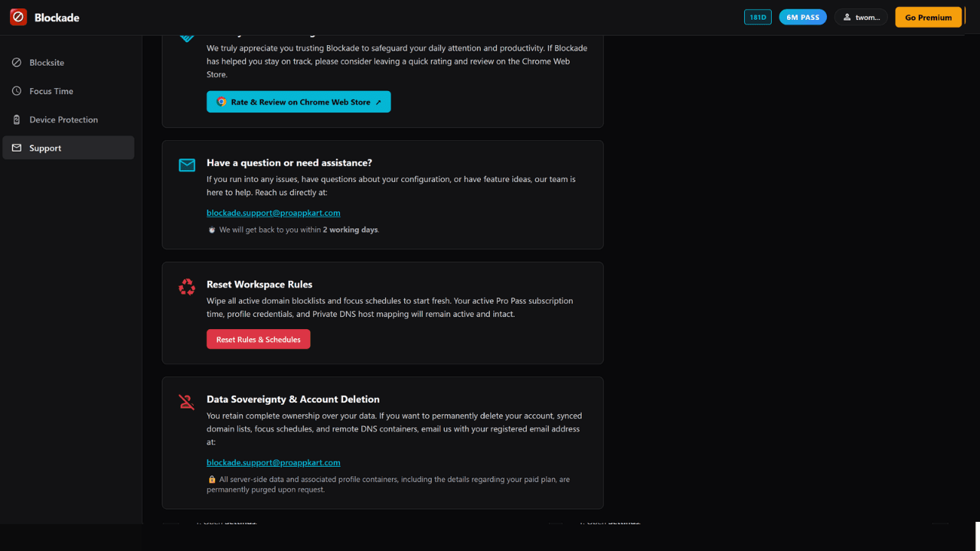Click the Chrome logo icon in review button
Image resolution: width=980 pixels, height=551 pixels.
(x=221, y=102)
